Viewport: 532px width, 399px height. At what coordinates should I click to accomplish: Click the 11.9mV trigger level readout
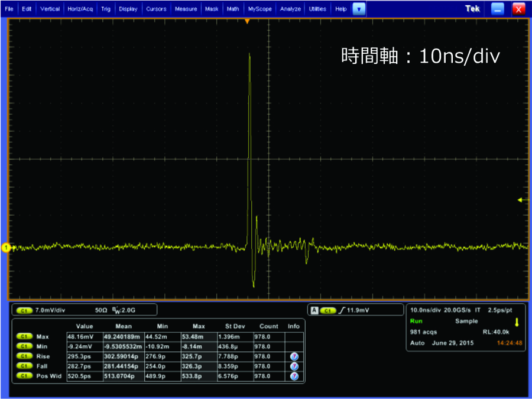(x=358, y=310)
